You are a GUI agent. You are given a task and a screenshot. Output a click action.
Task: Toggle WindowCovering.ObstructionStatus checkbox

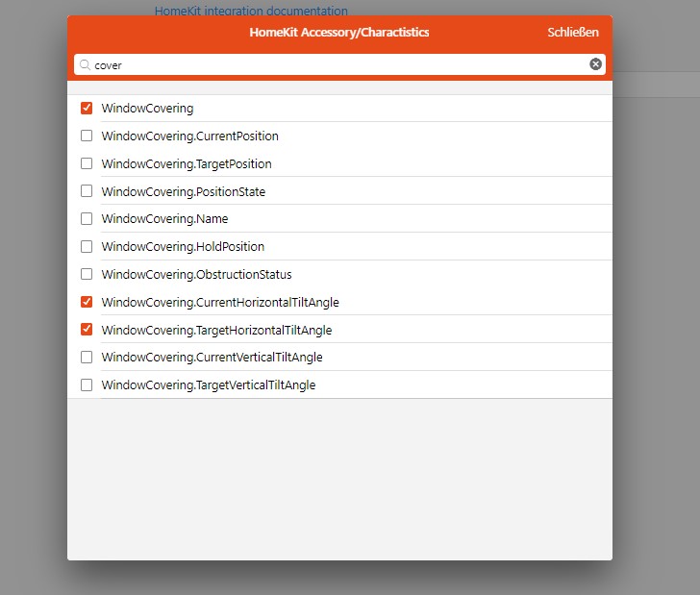tap(87, 274)
